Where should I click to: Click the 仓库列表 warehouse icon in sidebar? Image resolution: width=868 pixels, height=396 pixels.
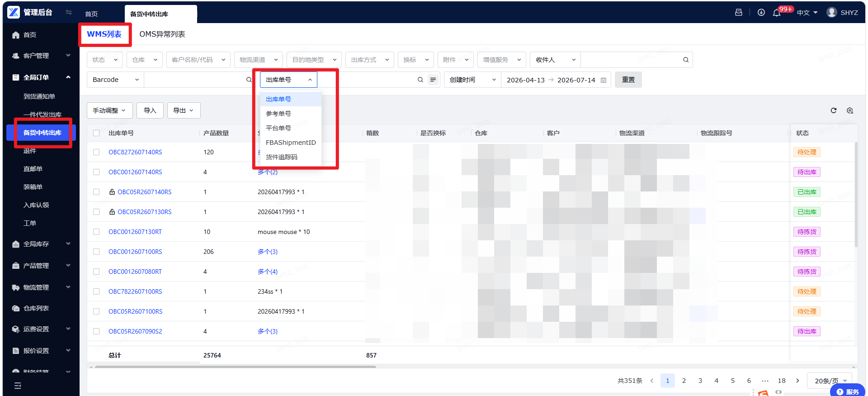coord(16,308)
